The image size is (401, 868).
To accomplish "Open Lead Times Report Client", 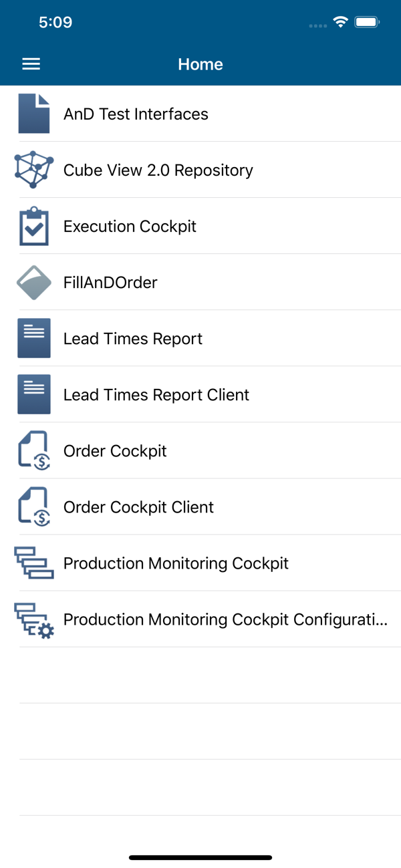I will click(200, 394).
